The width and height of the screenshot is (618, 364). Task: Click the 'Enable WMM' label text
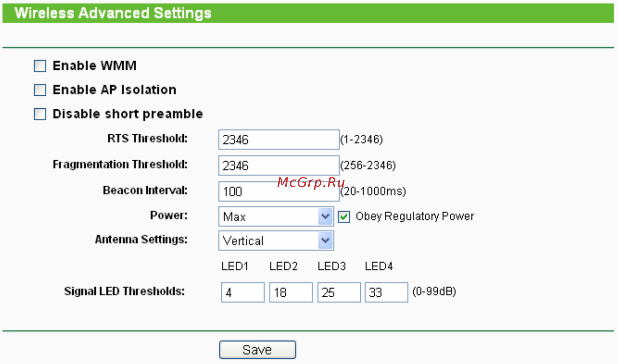[x=95, y=66]
